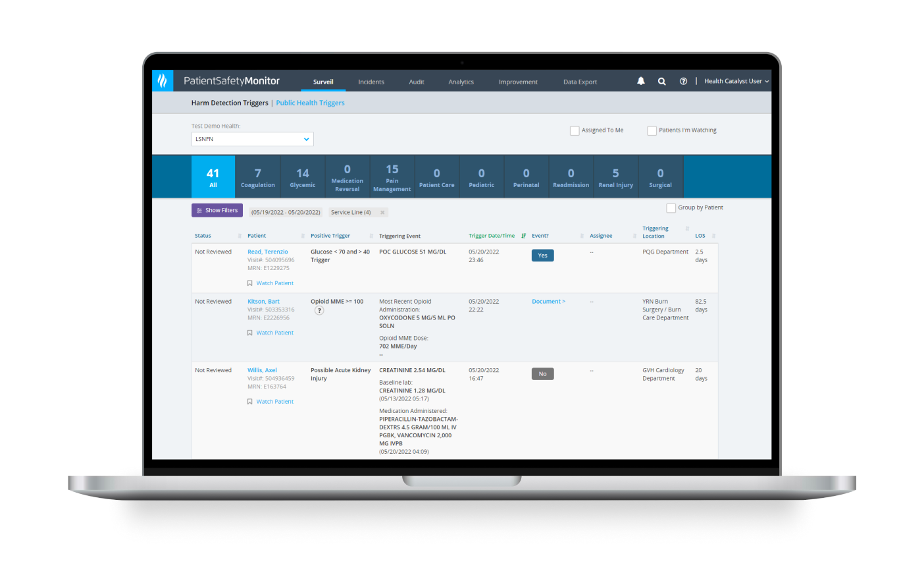Select the Patient Care tile

(437, 177)
